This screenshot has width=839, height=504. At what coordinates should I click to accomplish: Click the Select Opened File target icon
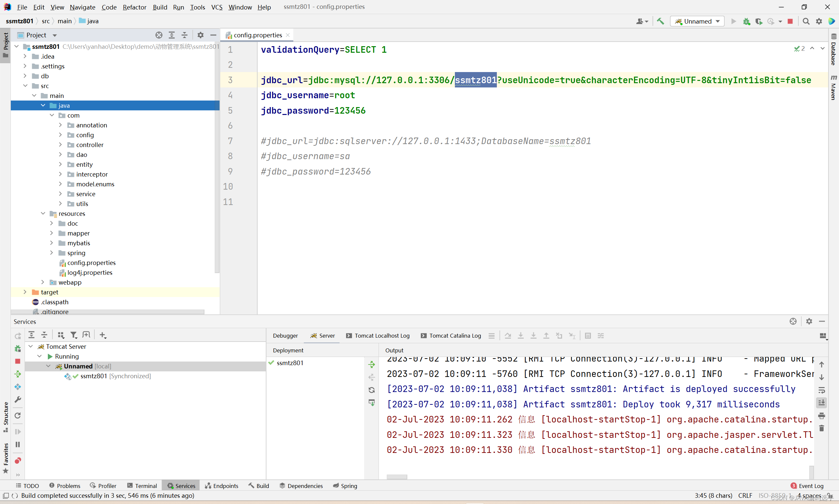[x=159, y=35]
